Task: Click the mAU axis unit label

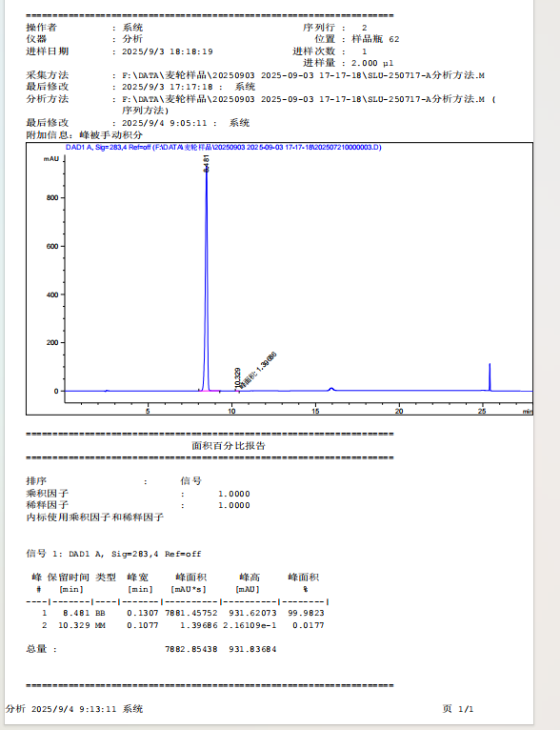Action: [x=51, y=159]
